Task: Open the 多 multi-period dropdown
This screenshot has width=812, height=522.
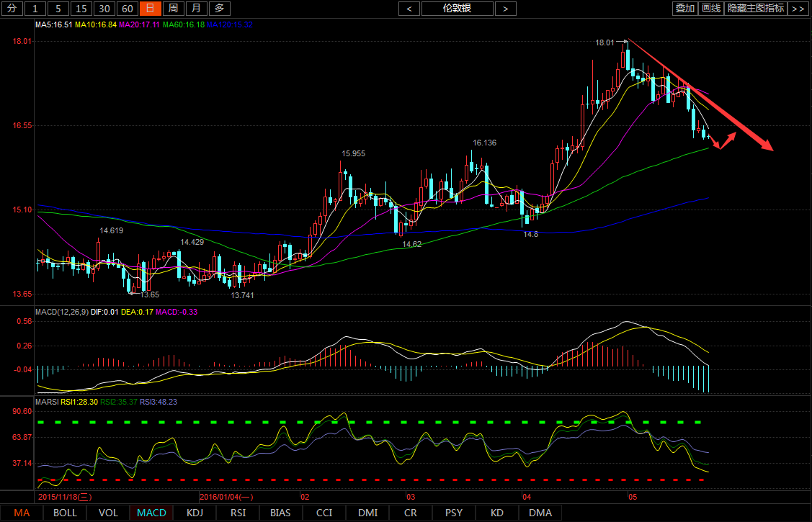Action: point(220,9)
